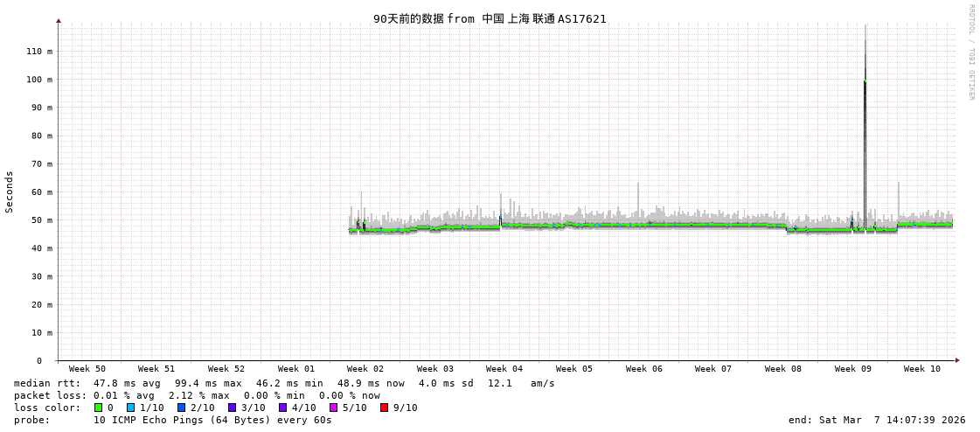This screenshot has height=432, width=980.
Task: Click the Week 02 x-axis label
Action: pyautogui.click(x=365, y=369)
